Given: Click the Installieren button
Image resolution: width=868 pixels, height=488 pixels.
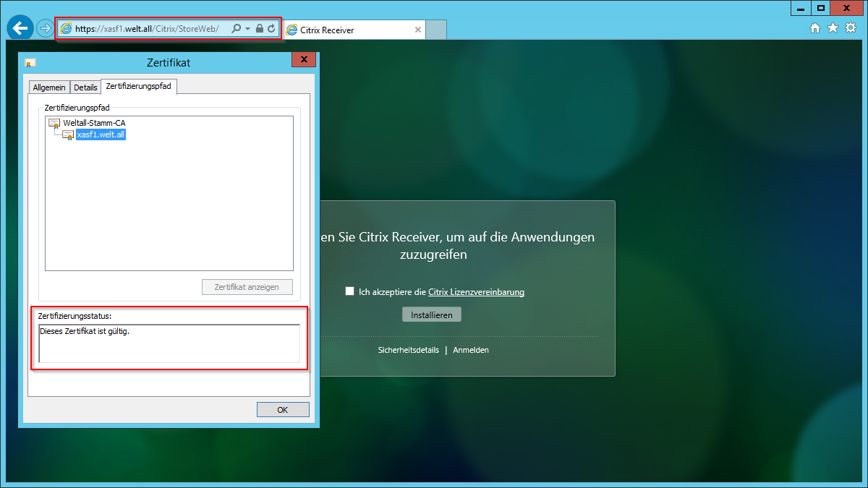Looking at the screenshot, I should pos(432,314).
